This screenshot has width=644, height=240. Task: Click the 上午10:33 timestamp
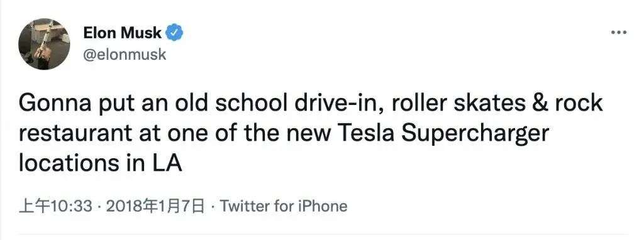(55, 206)
